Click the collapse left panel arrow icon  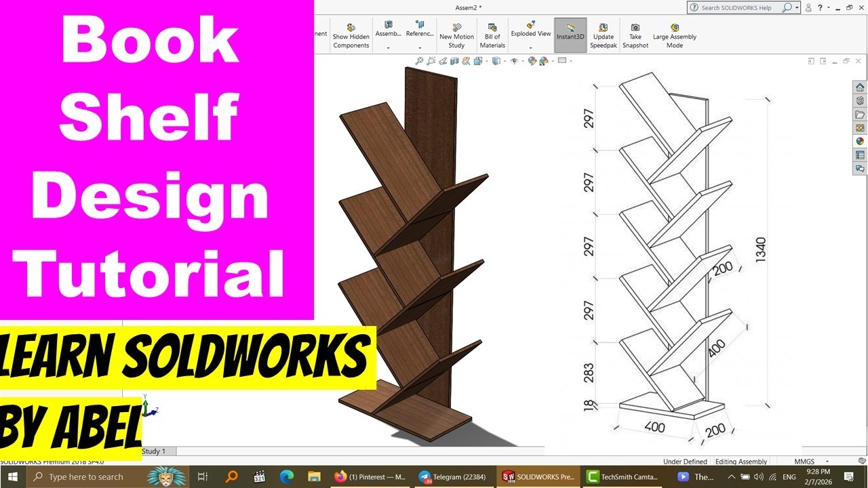(811, 61)
